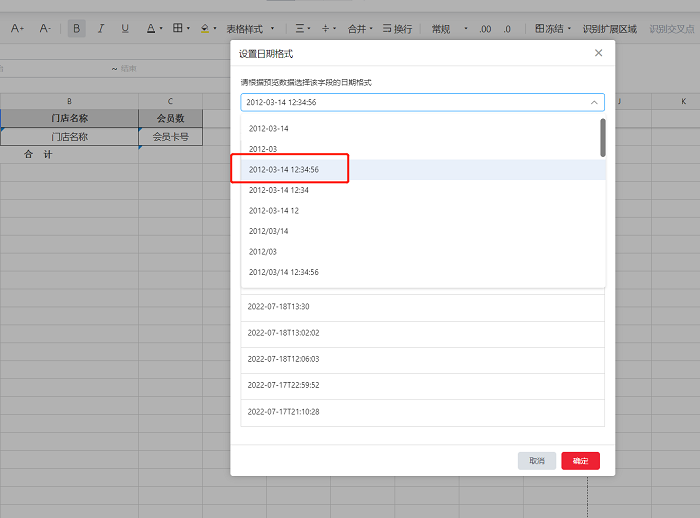Click 识别交叉点 button
This screenshot has width=700, height=518.
pos(672,29)
